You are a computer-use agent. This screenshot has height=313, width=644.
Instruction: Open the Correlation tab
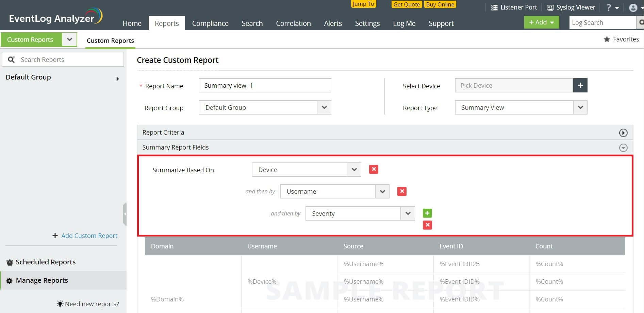(293, 23)
